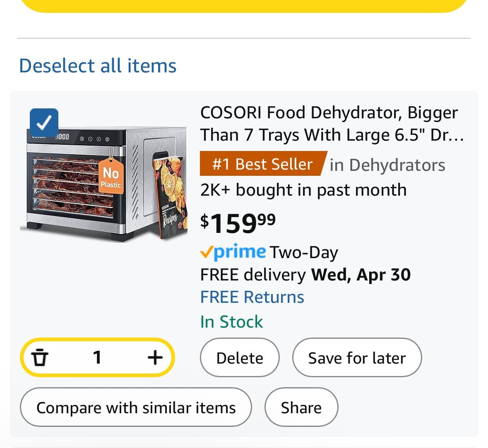Tap the orange #1 Best Seller badge
The height and width of the screenshot is (448, 488).
click(x=263, y=164)
